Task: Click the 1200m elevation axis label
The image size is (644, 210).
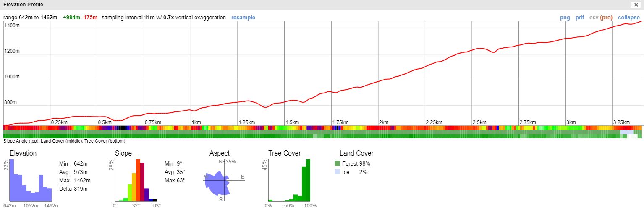Action: click(12, 51)
